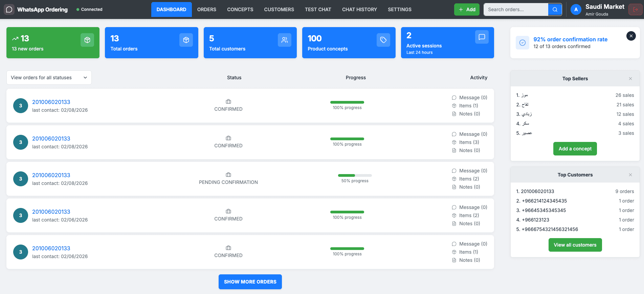Open the 92% order confirmation rate link
Image resolution: width=644 pixels, height=294 pixels.
(x=570, y=39)
